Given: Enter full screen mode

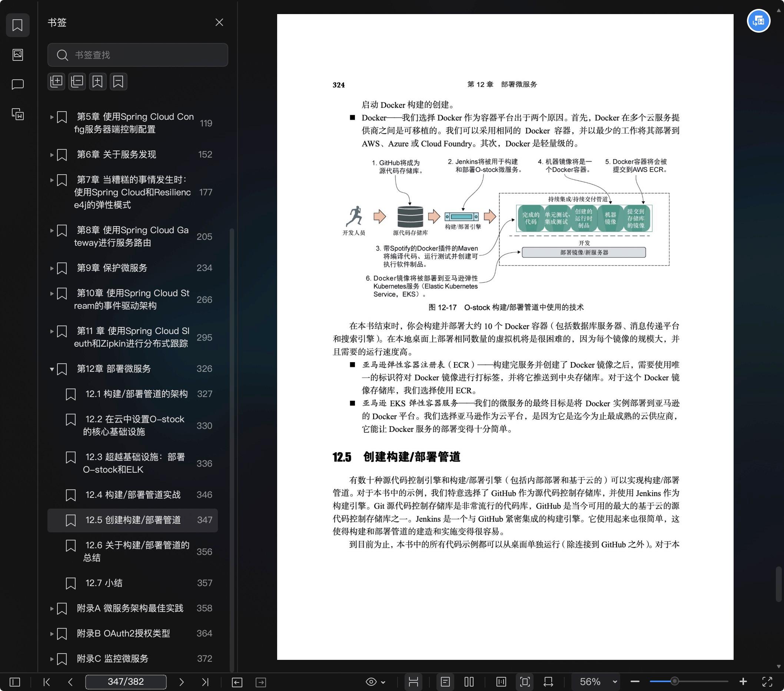Looking at the screenshot, I should coord(767,682).
